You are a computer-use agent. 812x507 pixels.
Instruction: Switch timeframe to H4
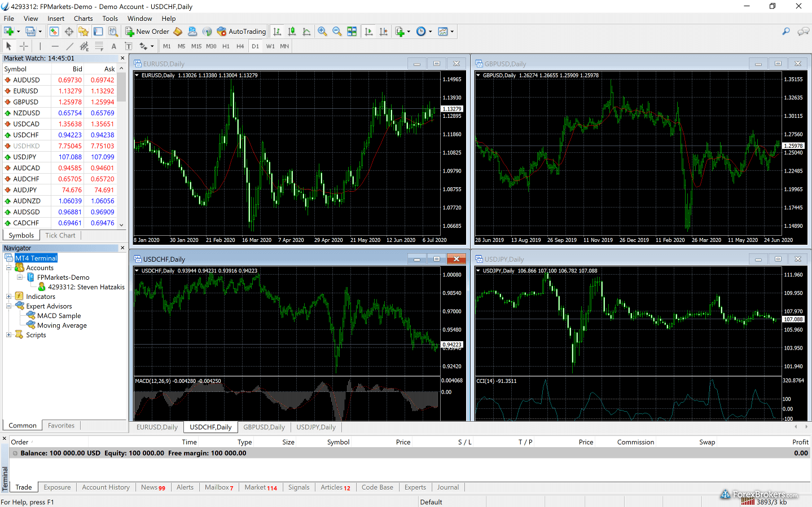coord(240,46)
